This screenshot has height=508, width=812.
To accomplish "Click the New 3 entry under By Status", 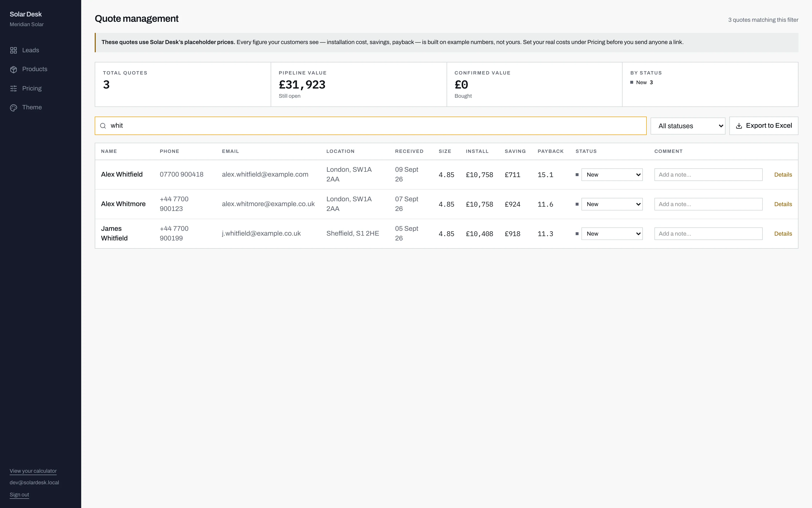I will click(642, 82).
